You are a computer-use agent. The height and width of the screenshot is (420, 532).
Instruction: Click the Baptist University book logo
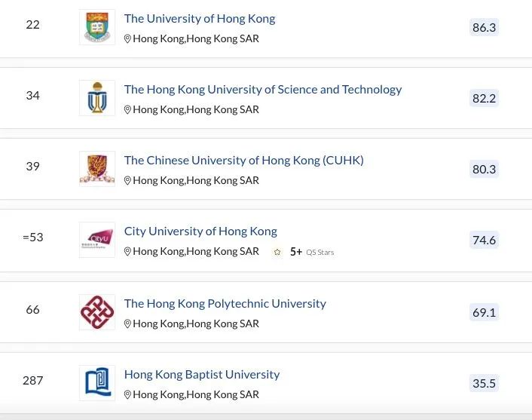tap(97, 383)
